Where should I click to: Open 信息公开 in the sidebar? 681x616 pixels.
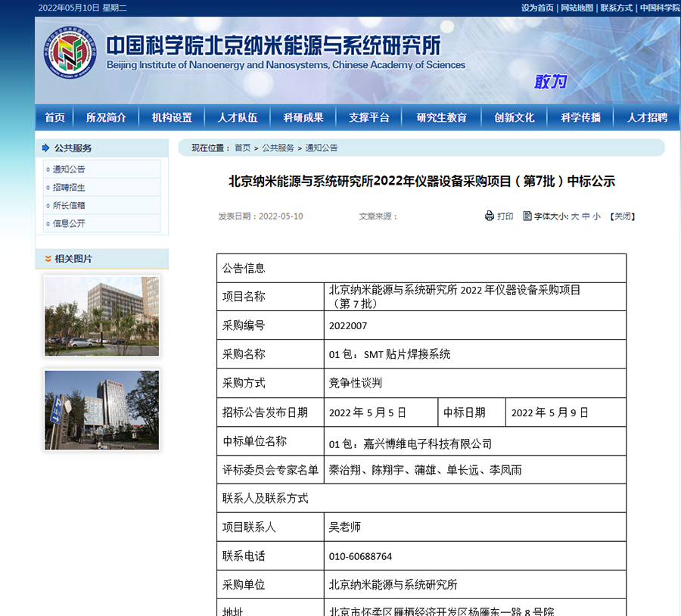point(69,224)
